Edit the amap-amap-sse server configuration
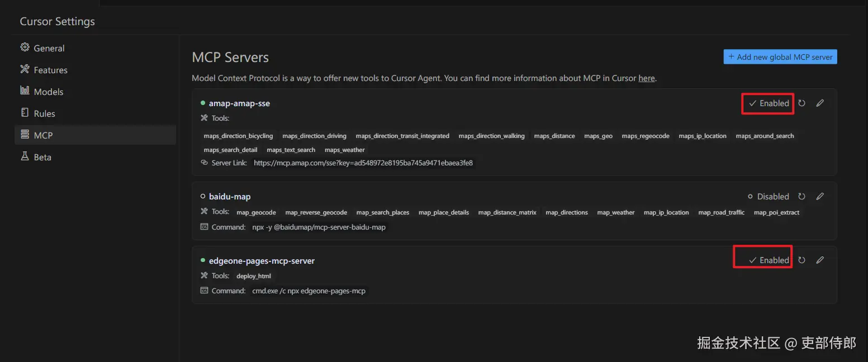This screenshot has width=868, height=362. point(820,103)
